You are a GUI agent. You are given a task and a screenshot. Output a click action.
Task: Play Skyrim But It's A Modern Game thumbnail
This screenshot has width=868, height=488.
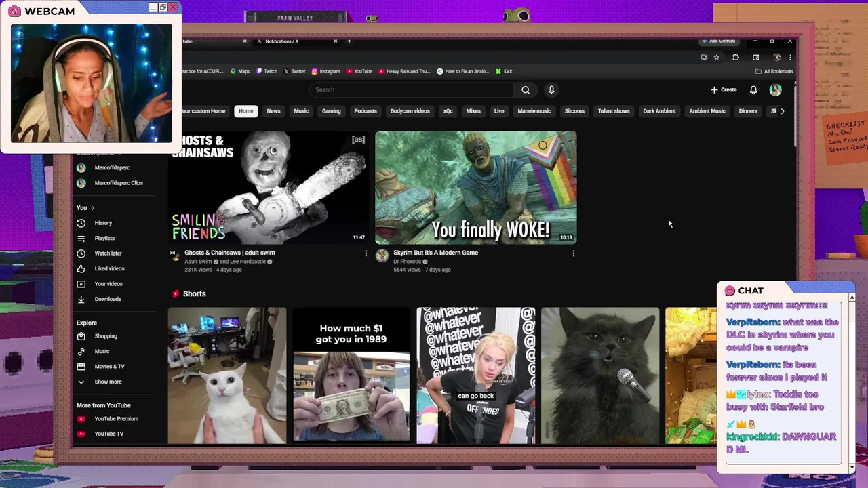(x=476, y=188)
